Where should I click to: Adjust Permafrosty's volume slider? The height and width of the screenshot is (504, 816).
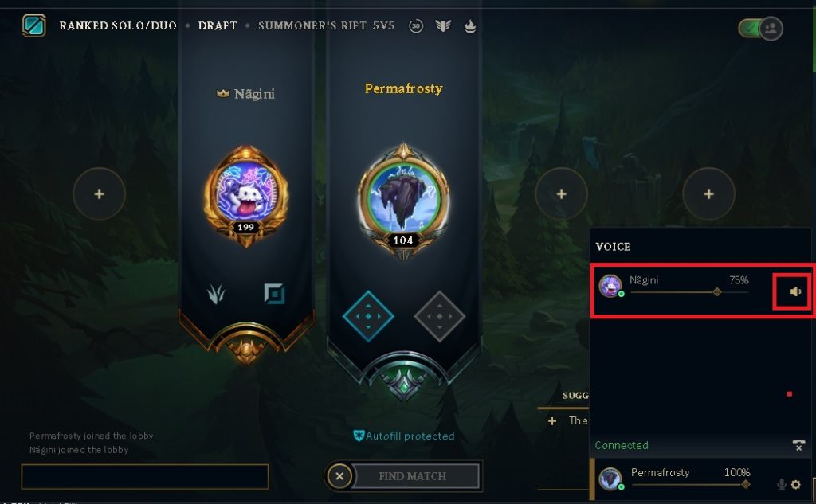coord(691,485)
